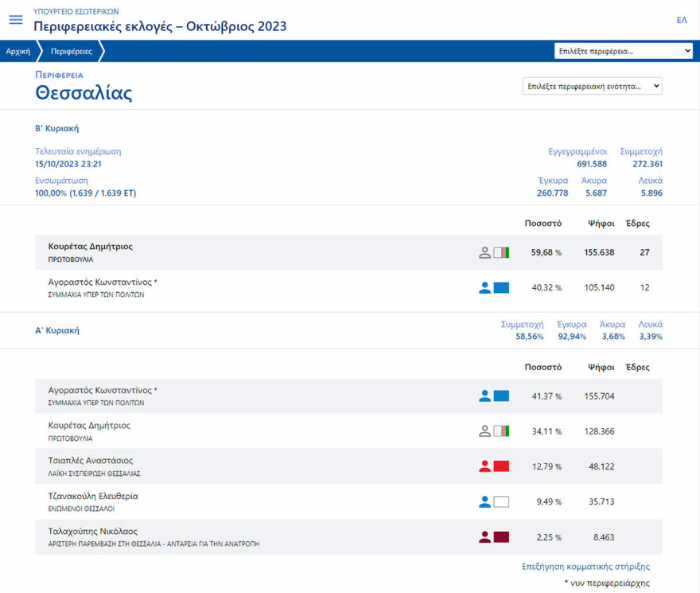Click the blue person icon for Αγοραστός in Β' Κυριακή
The width and height of the screenshot is (700, 593).
tap(484, 288)
